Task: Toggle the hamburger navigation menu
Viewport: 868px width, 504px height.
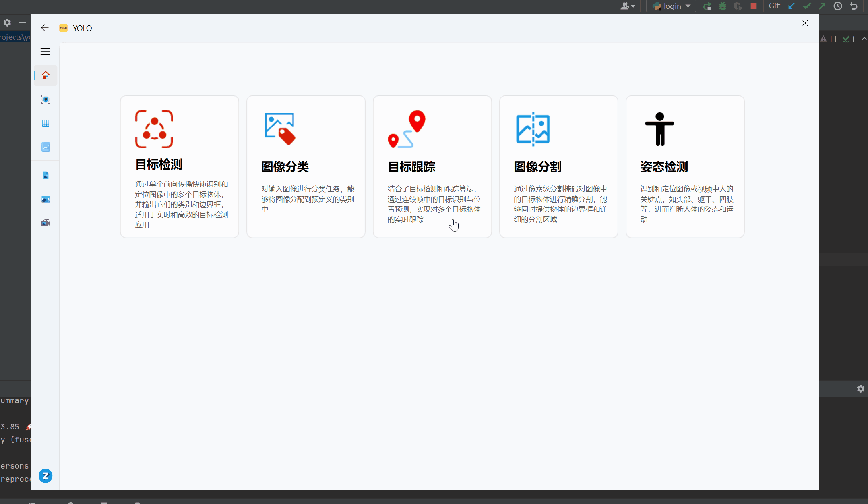Action: [45, 52]
